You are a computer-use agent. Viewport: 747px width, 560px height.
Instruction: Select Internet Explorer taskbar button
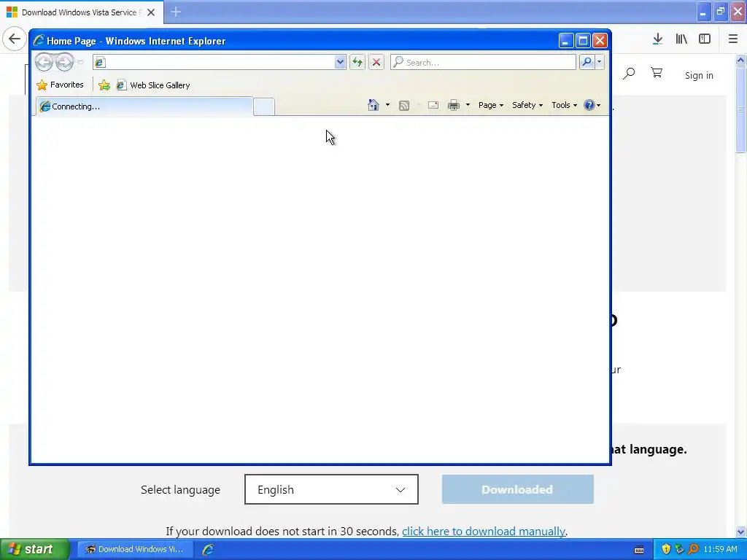pyautogui.click(x=208, y=550)
